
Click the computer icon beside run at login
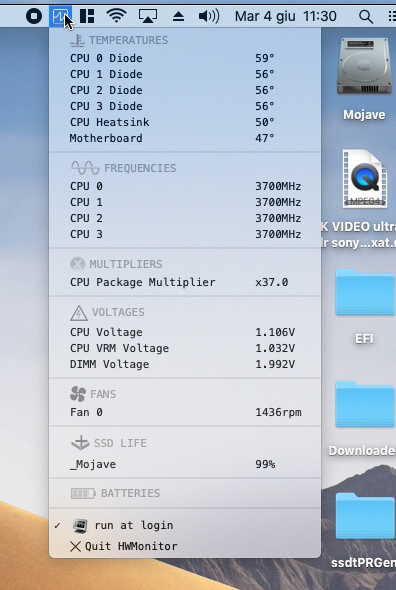(80, 525)
